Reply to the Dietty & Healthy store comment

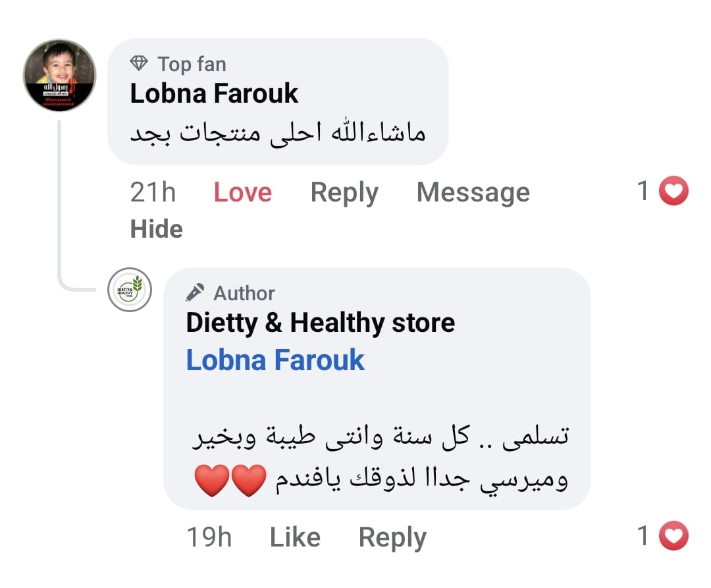pos(392,537)
